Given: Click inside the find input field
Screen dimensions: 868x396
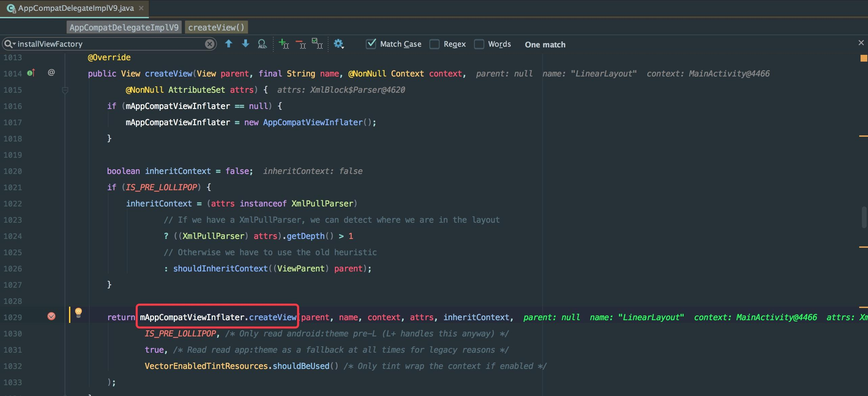Looking at the screenshot, I should coord(112,43).
